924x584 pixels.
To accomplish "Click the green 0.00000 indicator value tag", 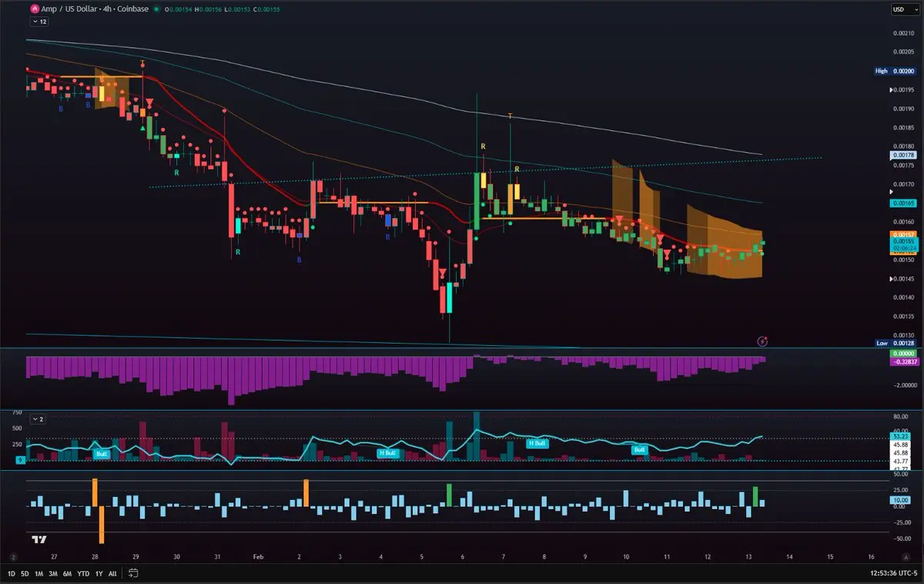I will click(902, 354).
